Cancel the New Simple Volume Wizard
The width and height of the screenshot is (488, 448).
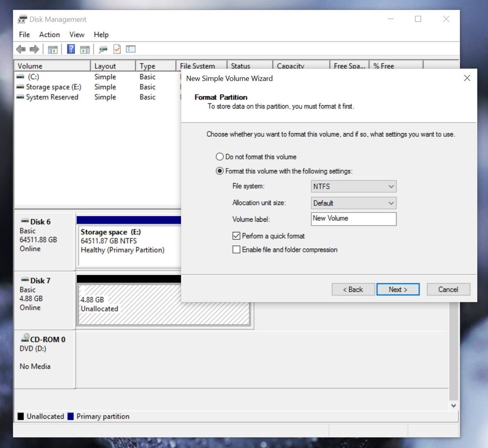tap(448, 289)
